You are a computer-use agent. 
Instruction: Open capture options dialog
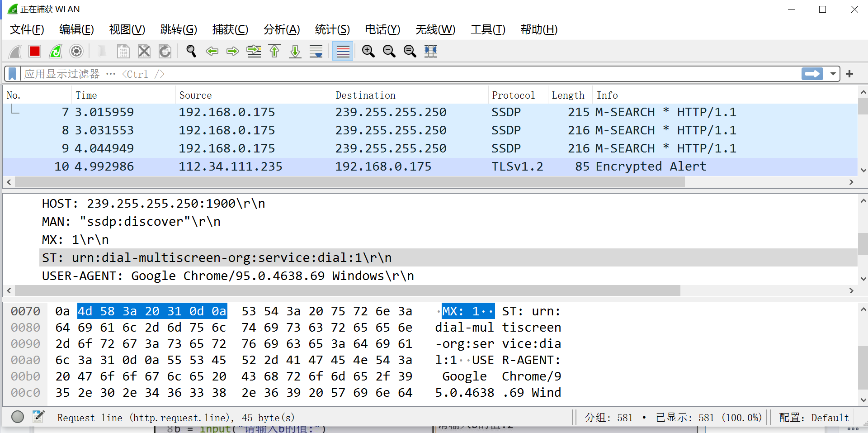click(x=76, y=51)
